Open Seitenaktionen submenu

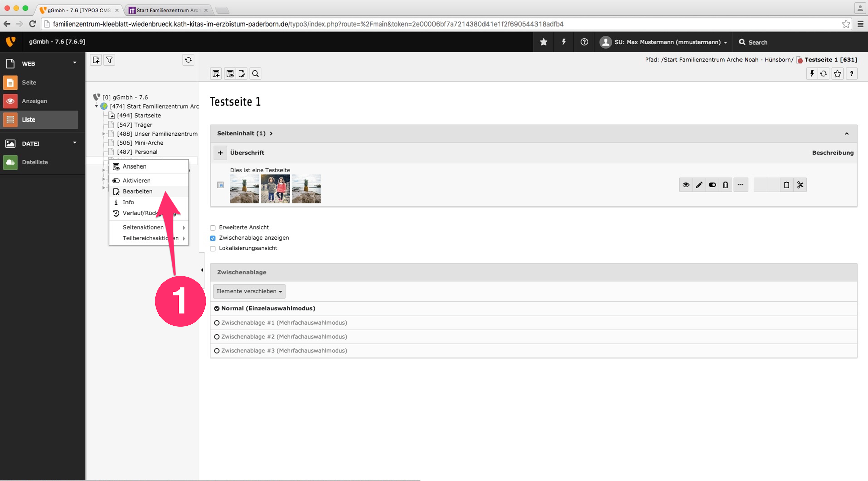[143, 227]
